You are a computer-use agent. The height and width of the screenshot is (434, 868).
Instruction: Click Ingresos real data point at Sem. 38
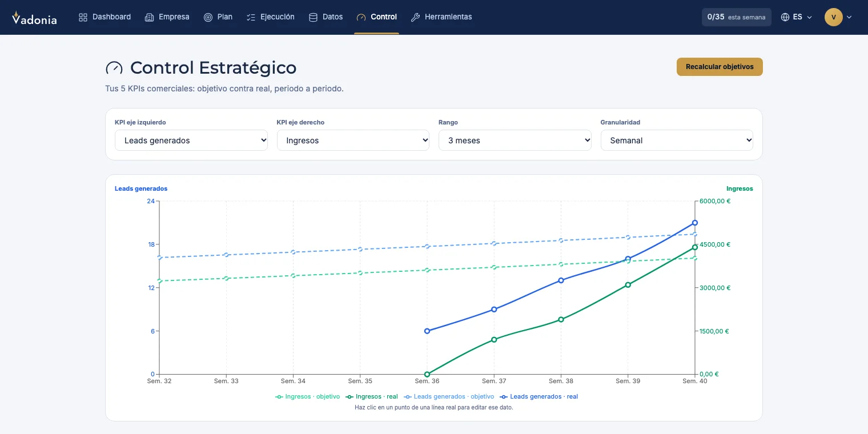tap(561, 320)
